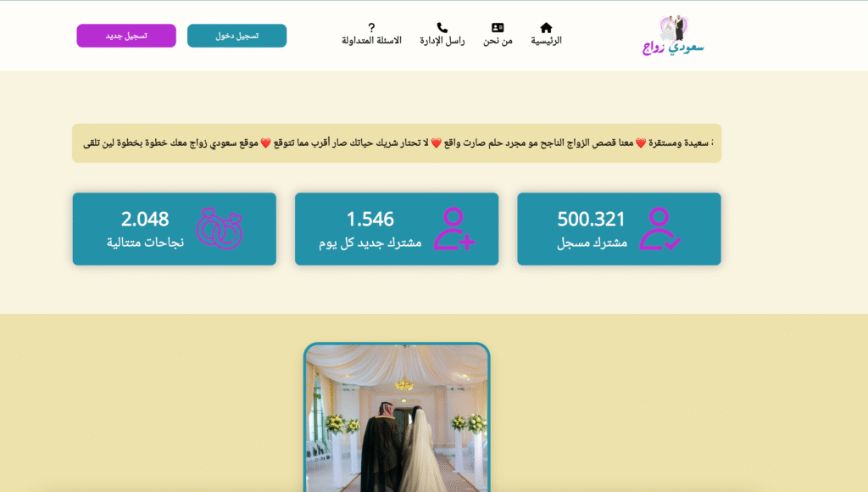
Task: Click the question mark FAQ icon
Action: tap(371, 28)
